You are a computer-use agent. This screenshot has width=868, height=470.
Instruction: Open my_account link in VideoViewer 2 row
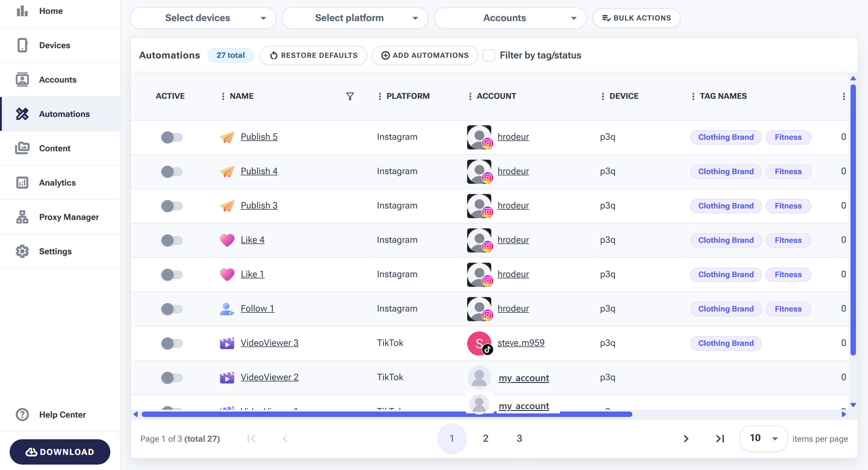[524, 378]
